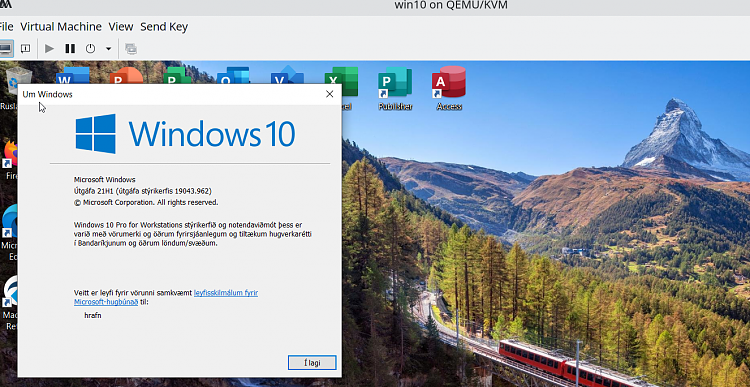Click the win10 on QEMU/KVM window title
Screen dimensions: 750x387
451,5
